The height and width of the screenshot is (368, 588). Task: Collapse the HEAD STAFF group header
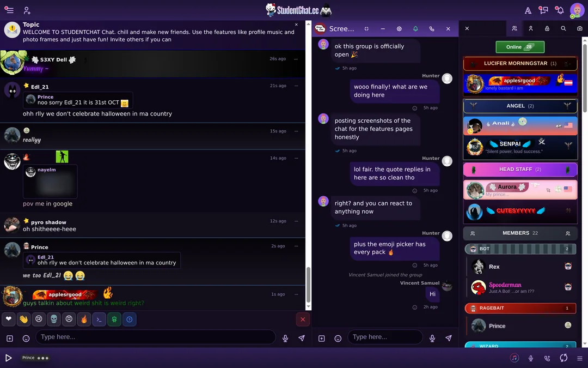(520, 170)
